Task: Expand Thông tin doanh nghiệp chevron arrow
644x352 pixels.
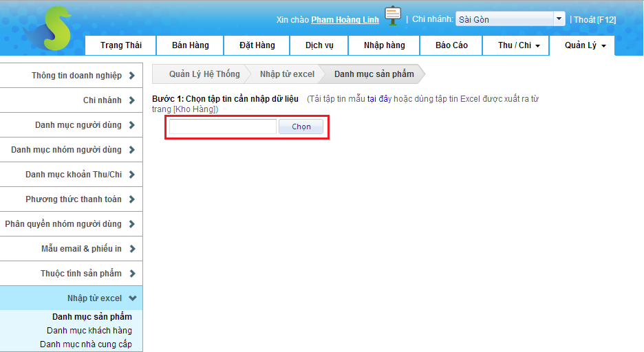Action: click(131, 76)
